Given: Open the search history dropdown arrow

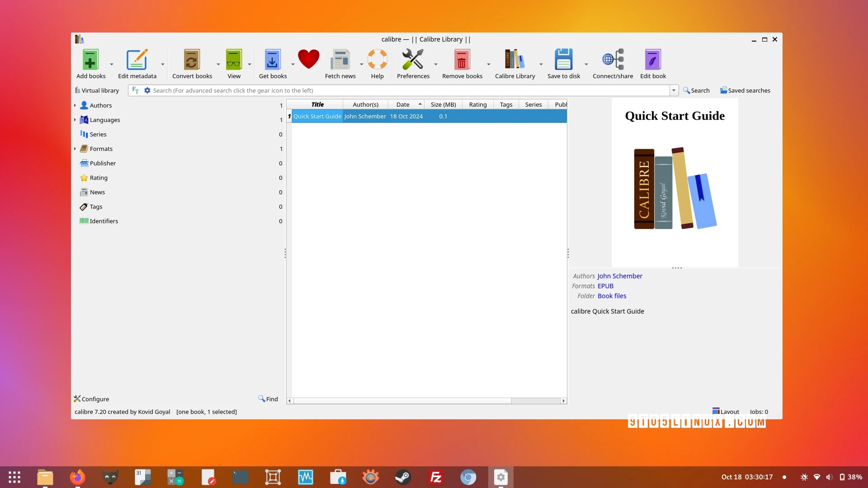Looking at the screenshot, I should point(674,90).
